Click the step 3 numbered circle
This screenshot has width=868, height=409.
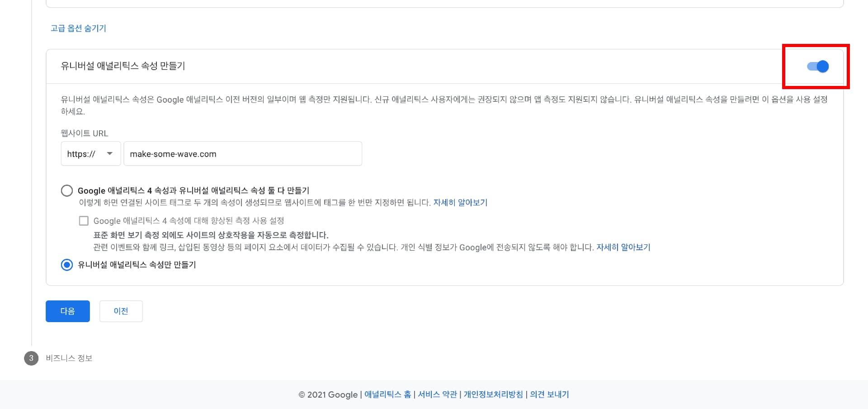click(x=30, y=358)
